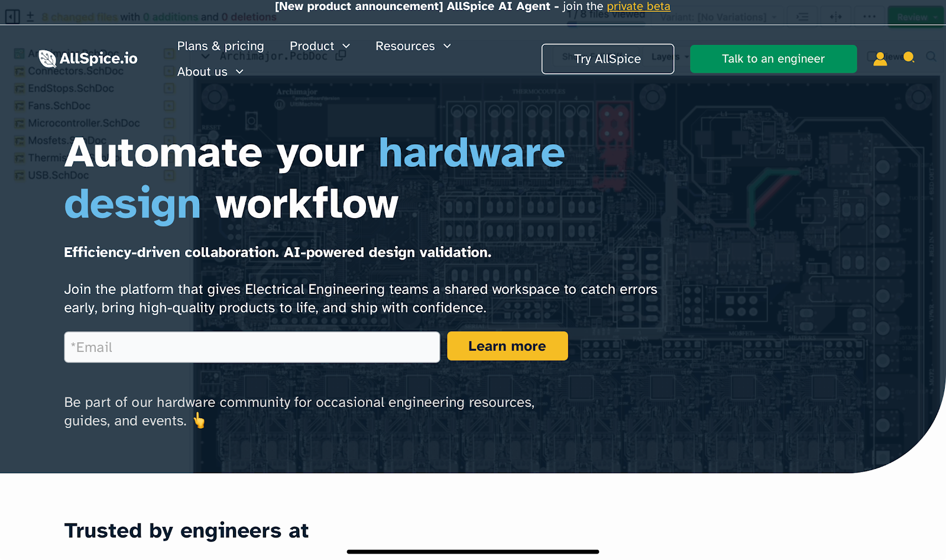
Task: Click the 'Trusted by engineers at' heading
Action: [186, 530]
